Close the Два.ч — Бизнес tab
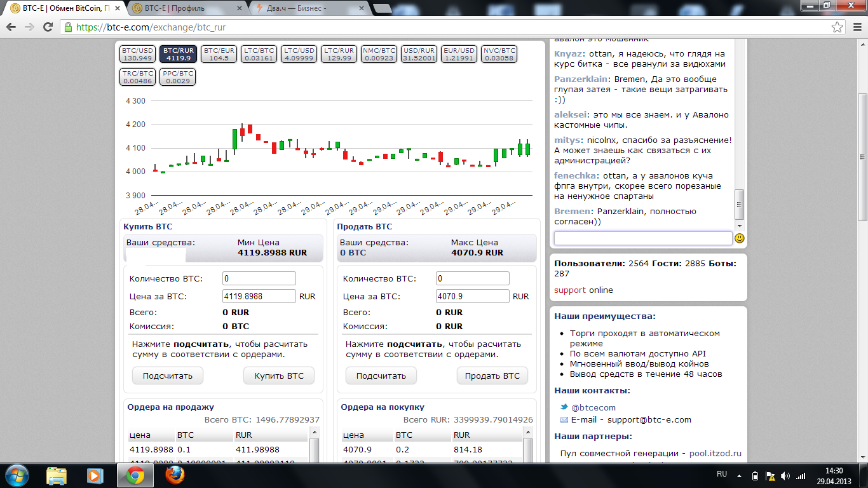Viewport: 868px width, 488px height. coord(362,8)
